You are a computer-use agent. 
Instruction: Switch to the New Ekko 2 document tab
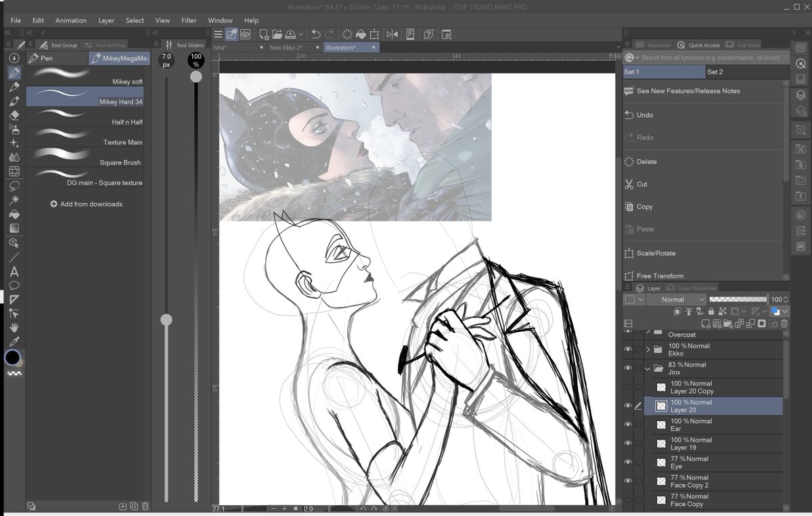tap(286, 47)
